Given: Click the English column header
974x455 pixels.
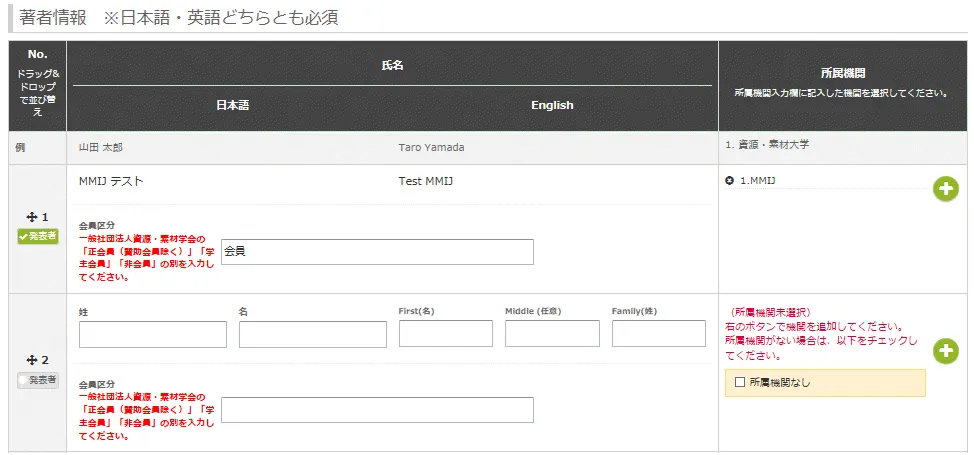Looking at the screenshot, I should (x=552, y=105).
